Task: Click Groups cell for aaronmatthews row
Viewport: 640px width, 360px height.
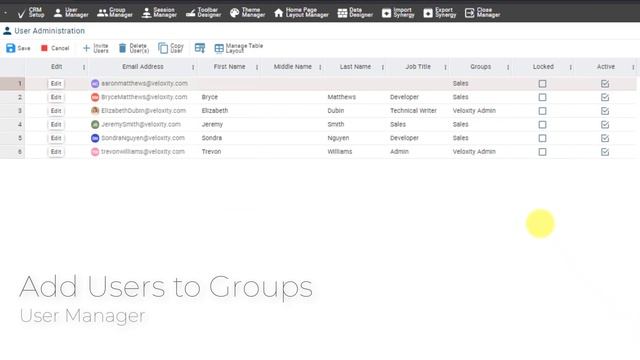Action: click(480, 83)
